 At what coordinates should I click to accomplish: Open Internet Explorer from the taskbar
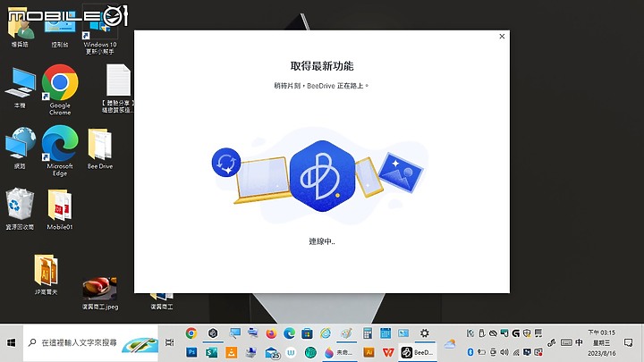tap(326, 333)
